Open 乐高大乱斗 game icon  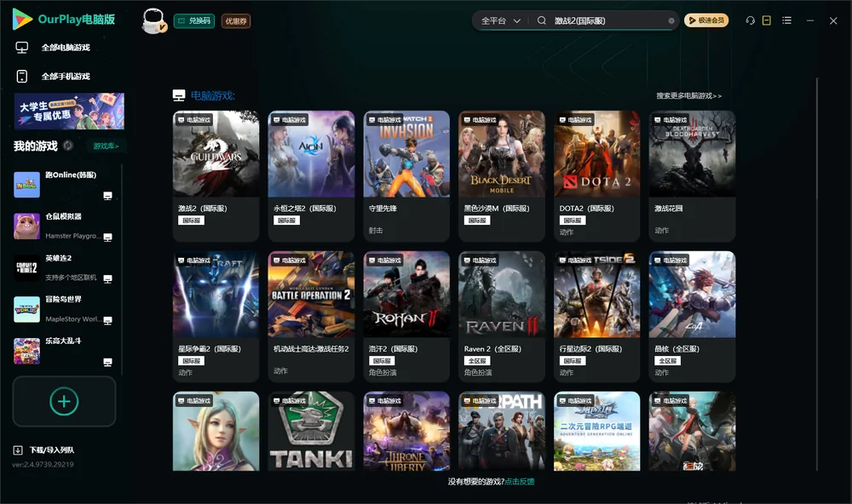click(26, 351)
